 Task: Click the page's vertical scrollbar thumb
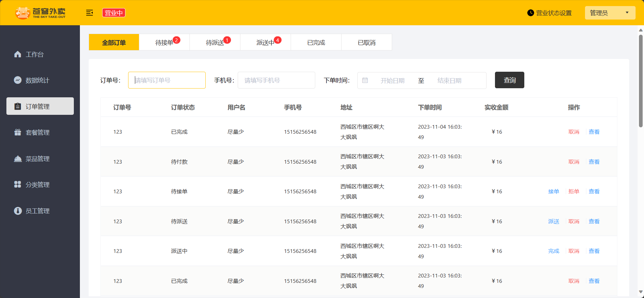tap(641, 81)
